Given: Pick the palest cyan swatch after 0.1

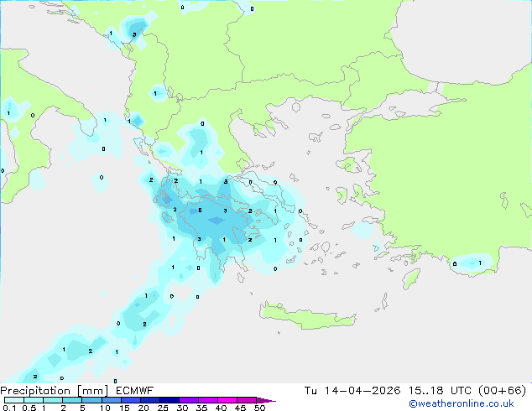Looking at the screenshot, I should click(x=14, y=400).
